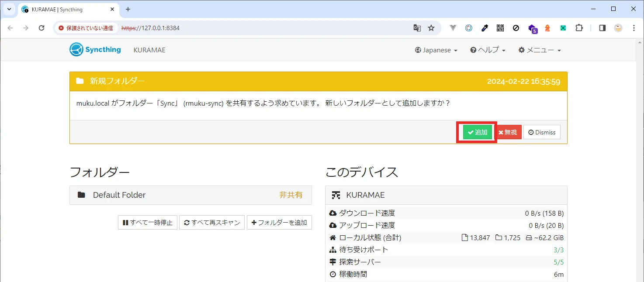Click すべて再スキャン rescan all button
The image size is (644, 282).
point(212,223)
